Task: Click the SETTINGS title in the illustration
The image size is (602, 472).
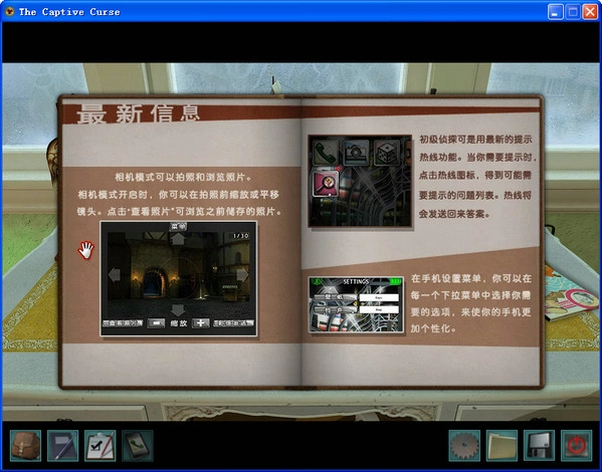Action: (356, 282)
